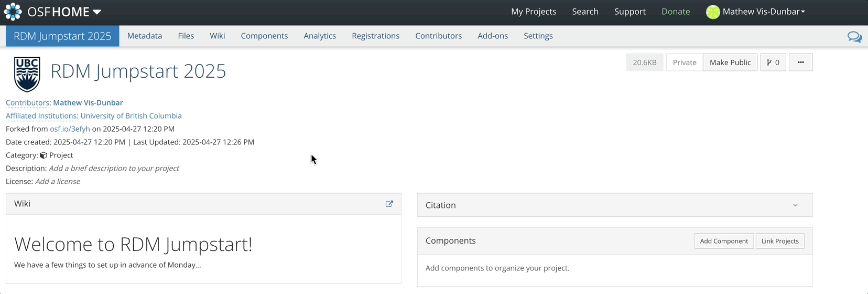Open Mathew Vis-Dunbar account dropdown
Screen dimensions: 868x294
point(763,12)
